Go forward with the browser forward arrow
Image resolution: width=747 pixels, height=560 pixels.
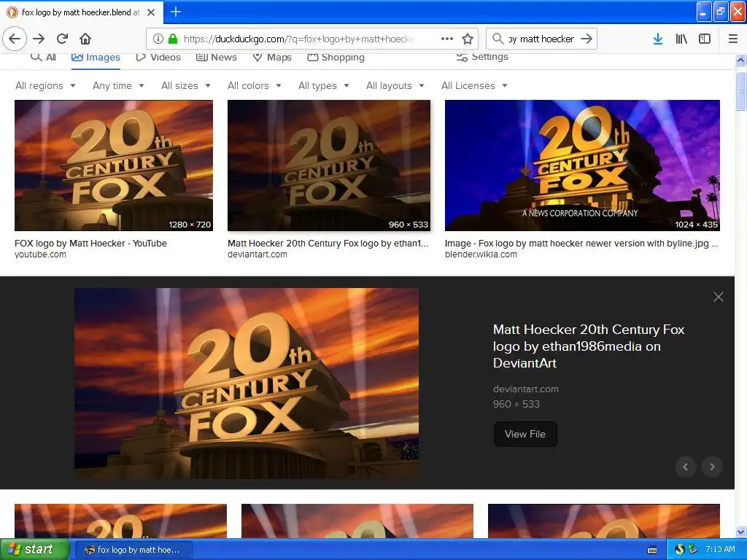coord(39,39)
